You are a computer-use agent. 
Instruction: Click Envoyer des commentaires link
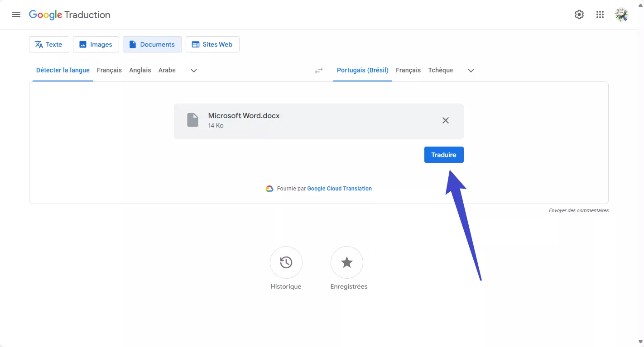point(578,210)
